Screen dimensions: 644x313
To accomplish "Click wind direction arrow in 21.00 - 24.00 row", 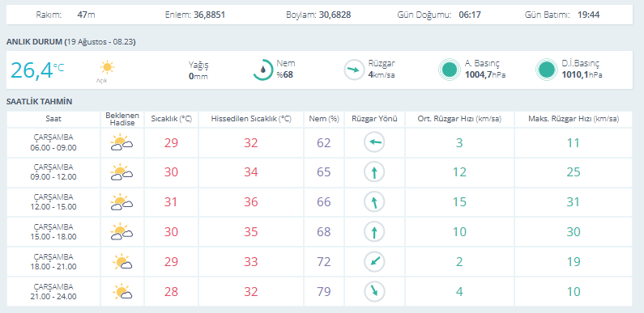I will [374, 291].
